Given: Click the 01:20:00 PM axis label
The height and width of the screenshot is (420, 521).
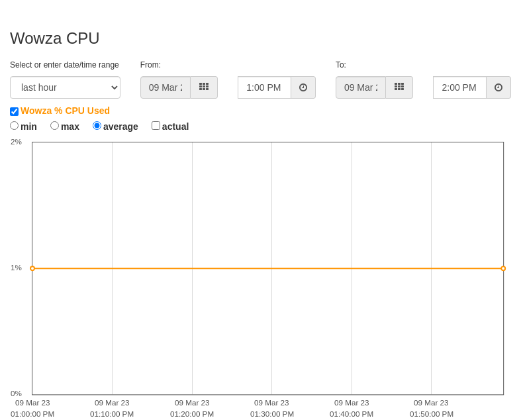Looking at the screenshot, I should coord(192,414).
